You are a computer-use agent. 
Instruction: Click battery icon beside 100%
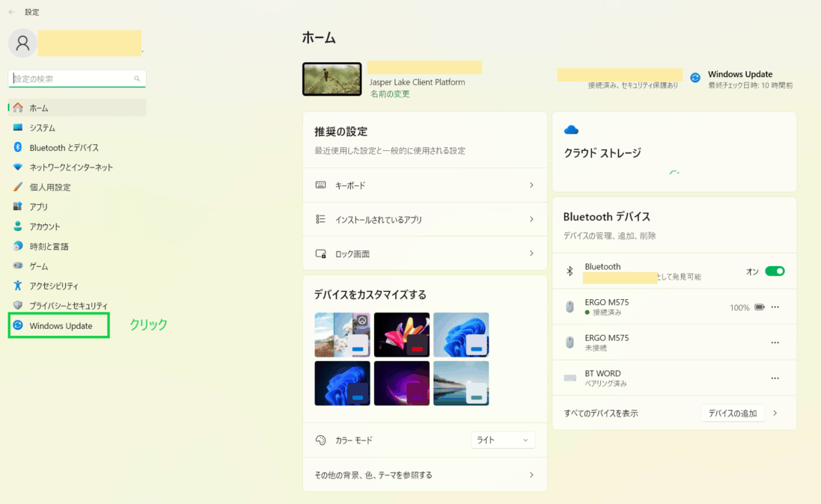tap(759, 307)
